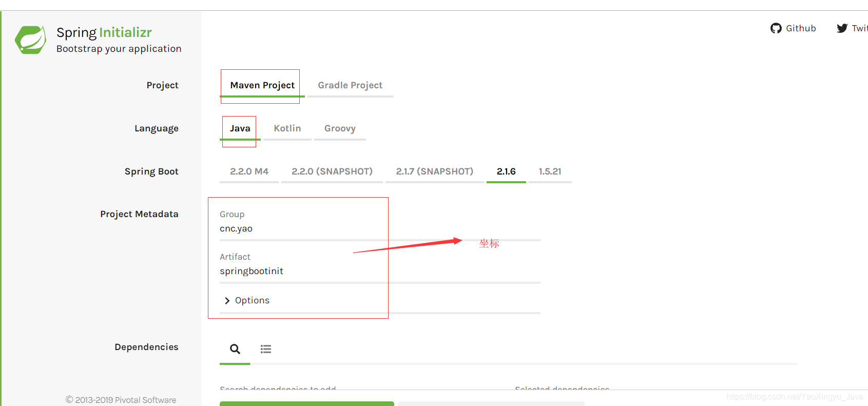Select Maven Project option
The image size is (868, 406).
(262, 85)
